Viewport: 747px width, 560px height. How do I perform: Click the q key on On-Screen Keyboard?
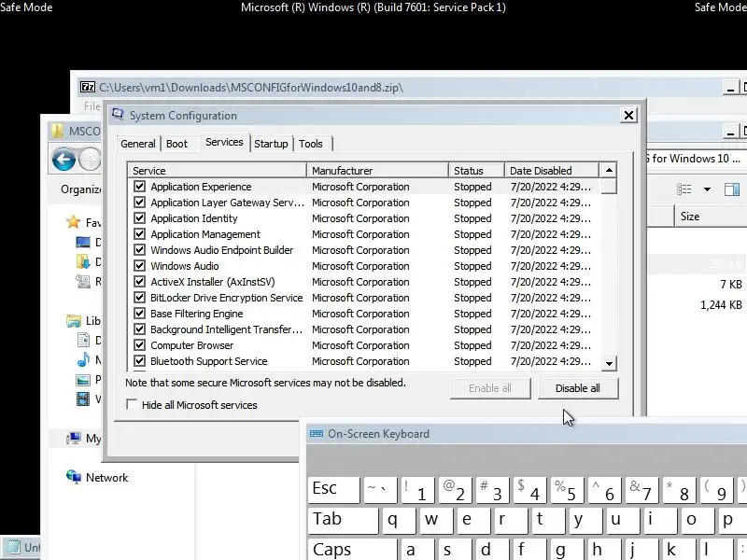click(400, 520)
